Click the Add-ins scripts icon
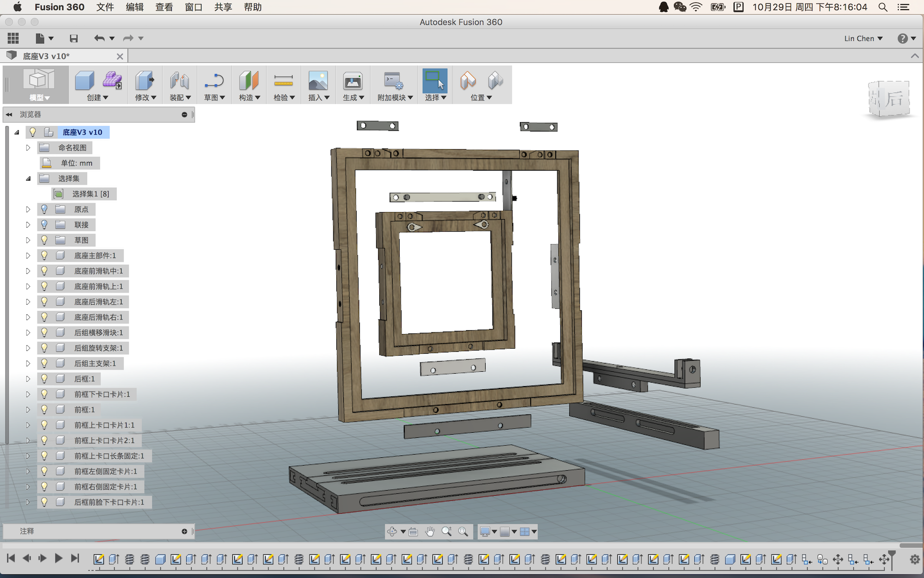The image size is (924, 578). [x=394, y=80]
